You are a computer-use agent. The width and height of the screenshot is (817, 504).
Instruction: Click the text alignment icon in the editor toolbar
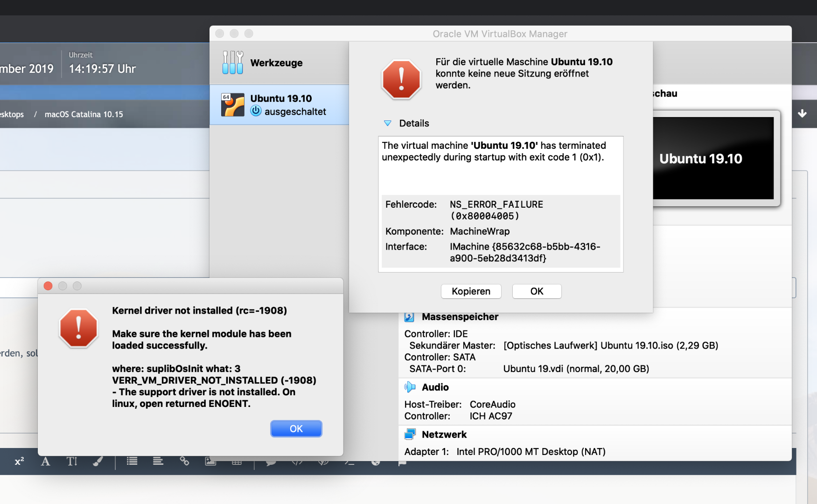point(158,461)
